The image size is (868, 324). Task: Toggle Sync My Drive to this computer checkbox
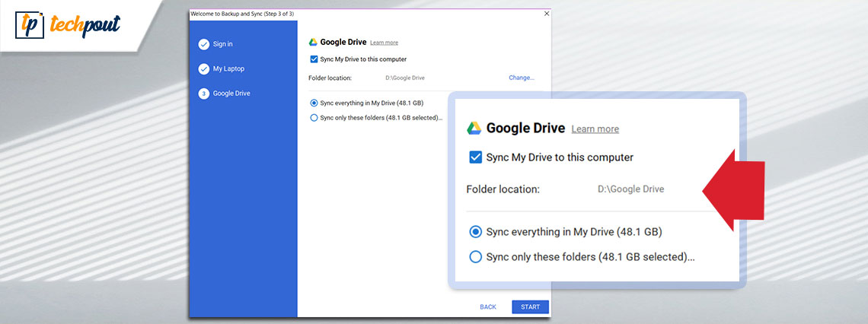314,59
